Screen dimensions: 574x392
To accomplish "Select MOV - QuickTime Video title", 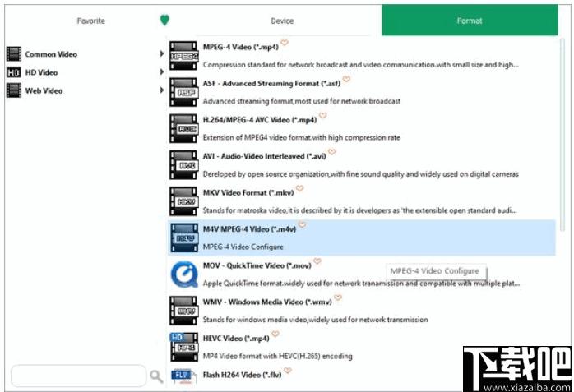I will [x=257, y=265].
